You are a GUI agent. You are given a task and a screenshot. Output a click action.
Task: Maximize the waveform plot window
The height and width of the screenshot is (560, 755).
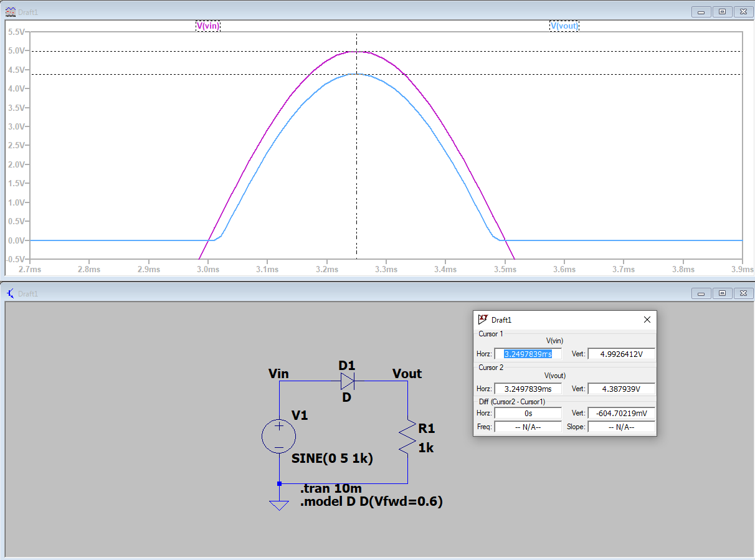point(722,11)
